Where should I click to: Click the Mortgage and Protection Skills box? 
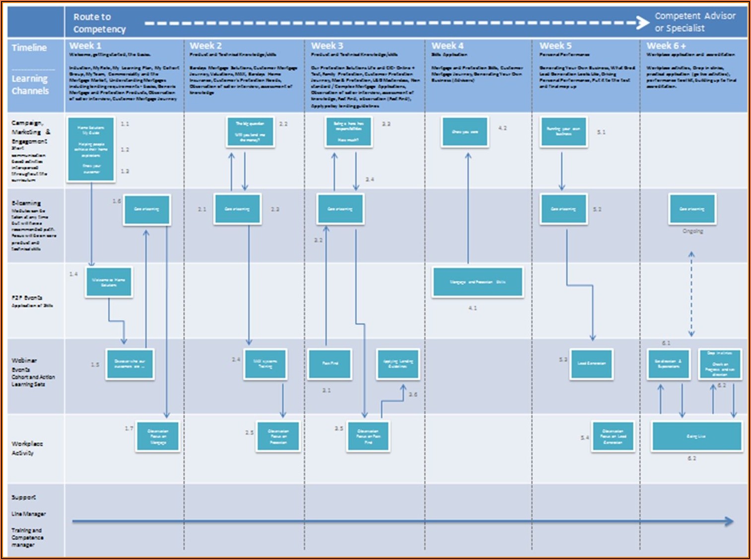(478, 282)
